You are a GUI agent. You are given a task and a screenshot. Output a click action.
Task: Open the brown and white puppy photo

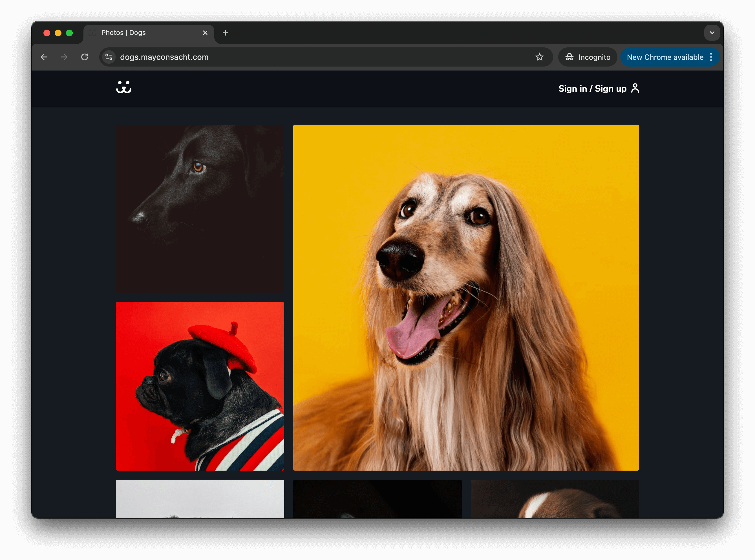(x=554, y=498)
